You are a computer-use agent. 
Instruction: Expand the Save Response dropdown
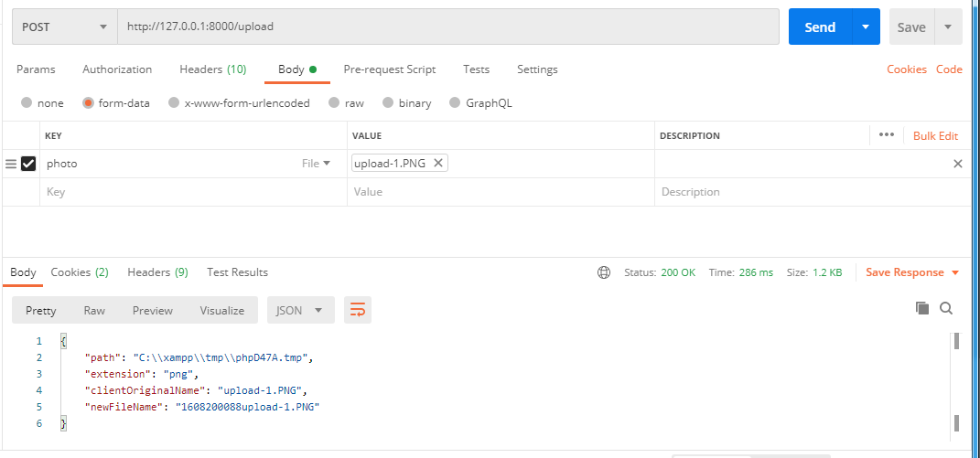pos(954,272)
